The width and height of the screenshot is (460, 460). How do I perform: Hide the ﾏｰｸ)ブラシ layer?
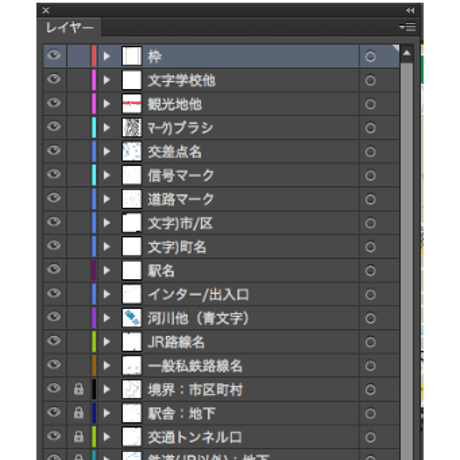pyautogui.click(x=54, y=127)
